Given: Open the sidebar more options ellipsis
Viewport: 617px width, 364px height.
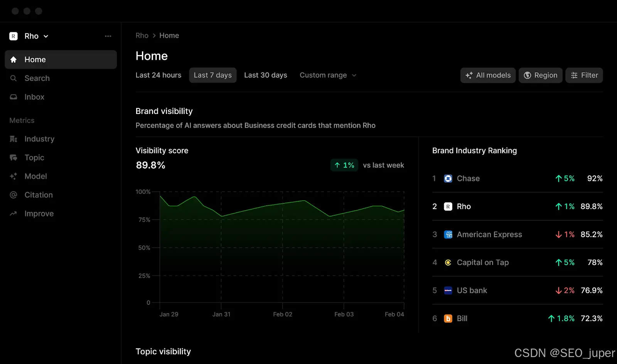Looking at the screenshot, I should tap(108, 36).
